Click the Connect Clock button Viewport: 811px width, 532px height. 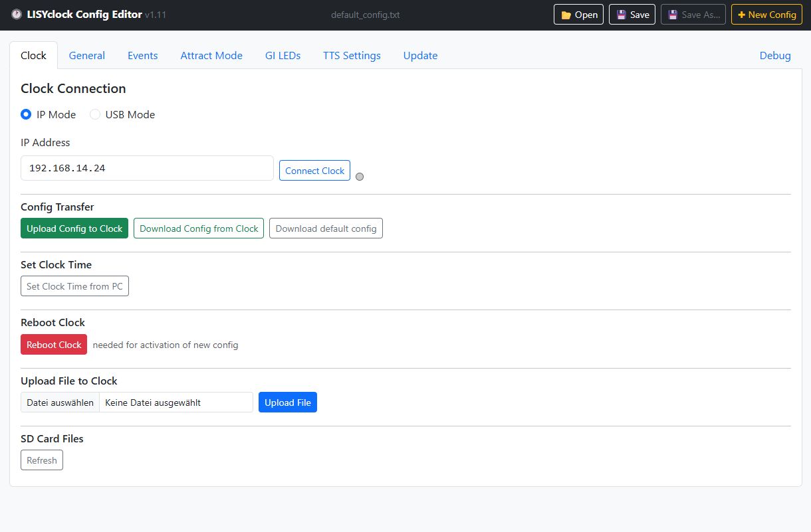point(314,171)
